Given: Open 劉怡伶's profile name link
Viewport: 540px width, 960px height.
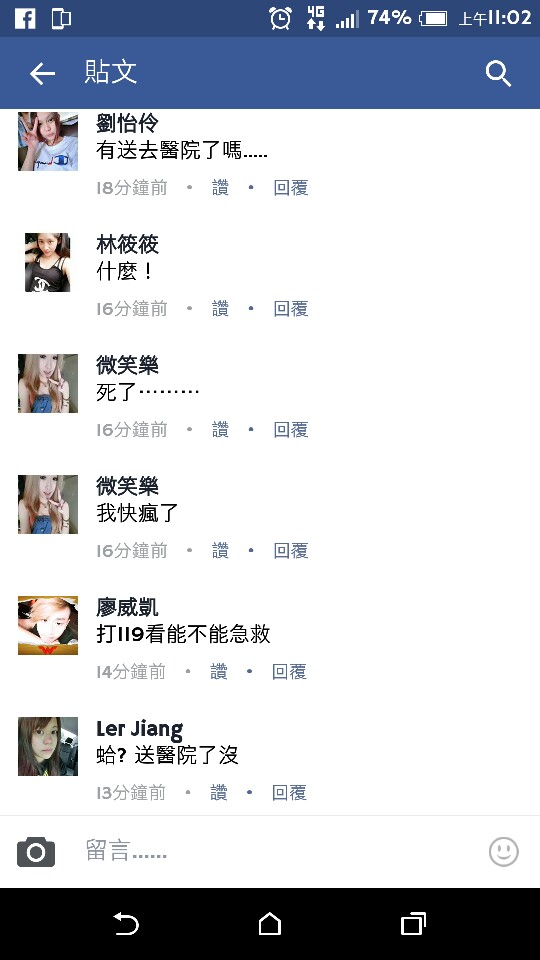Looking at the screenshot, I should click(127, 123).
